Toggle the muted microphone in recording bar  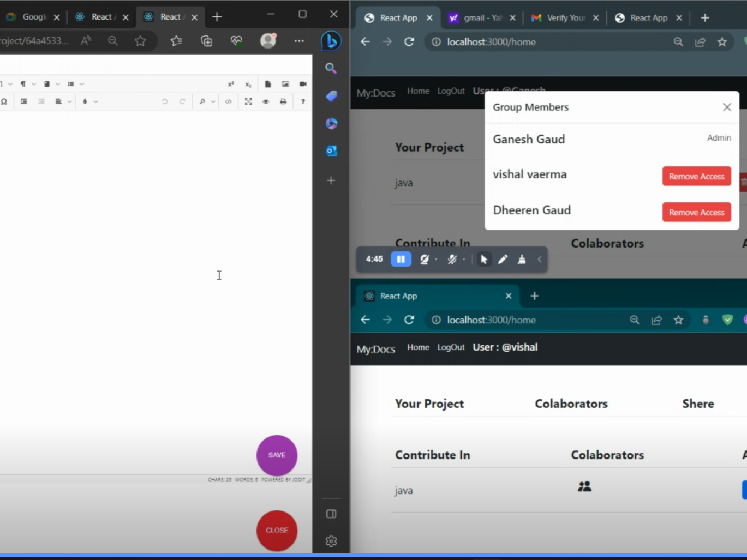[x=452, y=260]
